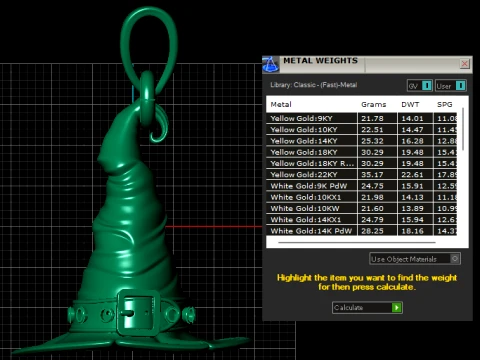Click the Metal Weights flask icon

pyautogui.click(x=271, y=64)
